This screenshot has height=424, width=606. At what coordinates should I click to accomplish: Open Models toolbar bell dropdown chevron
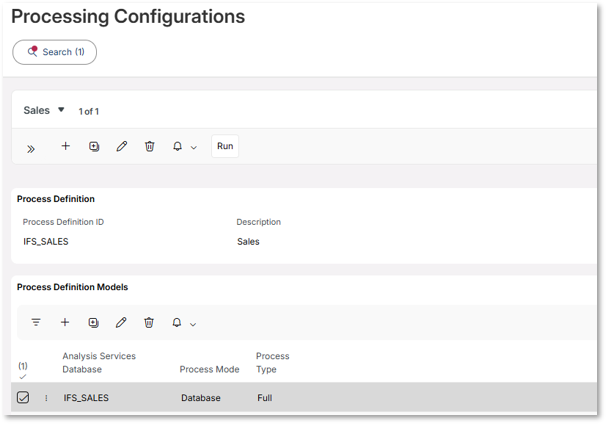(193, 324)
